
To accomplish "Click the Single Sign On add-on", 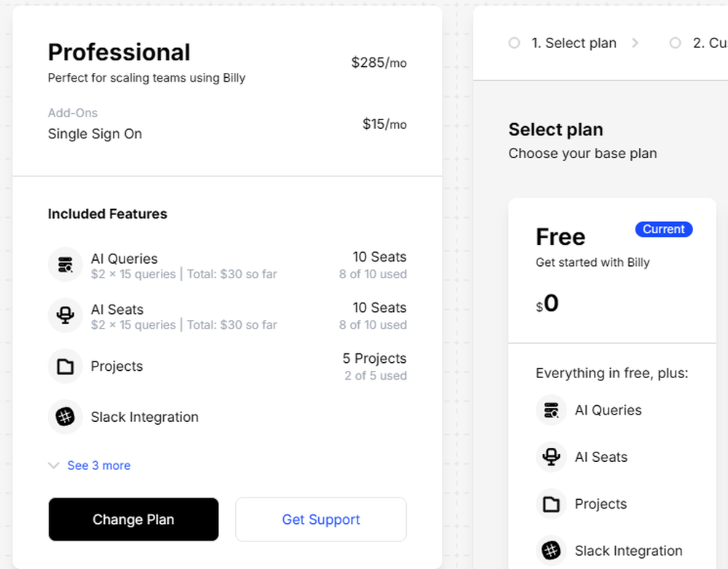I will 95,134.
